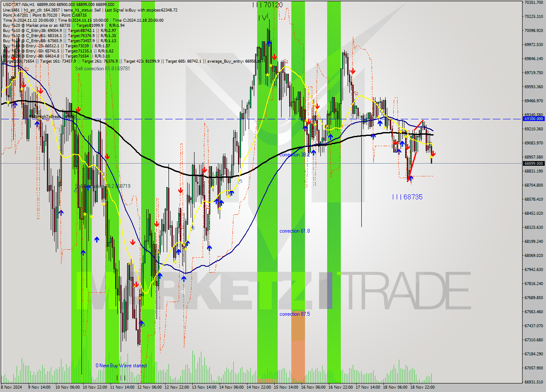Click the 67563.400 price axis value
Screen dimensions: 546x392
tap(534, 312)
